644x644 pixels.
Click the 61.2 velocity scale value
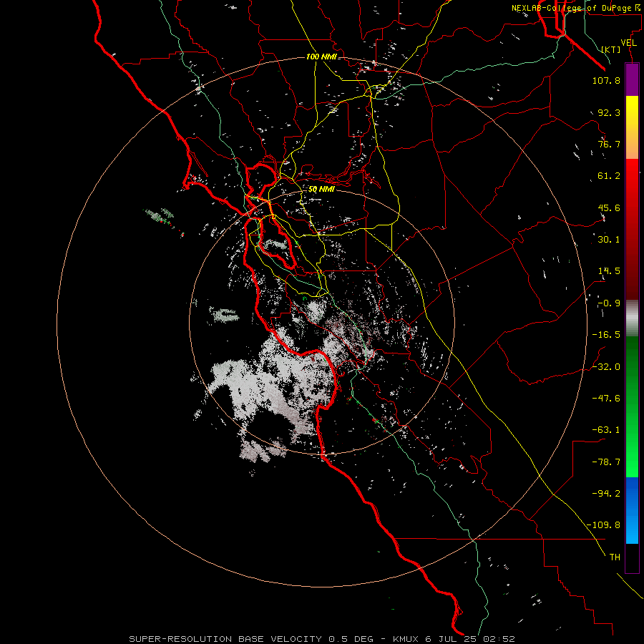tap(609, 176)
